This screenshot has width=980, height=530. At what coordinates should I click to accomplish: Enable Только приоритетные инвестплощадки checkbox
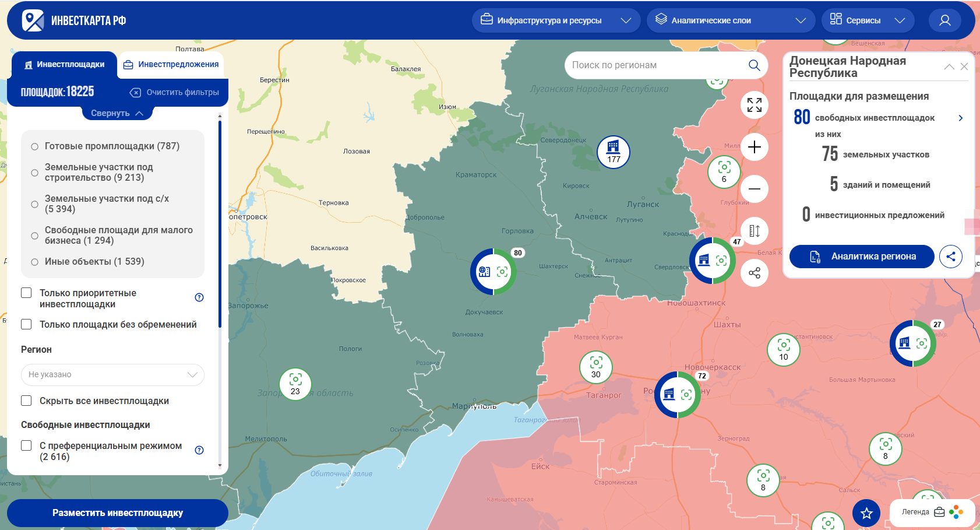click(26, 293)
